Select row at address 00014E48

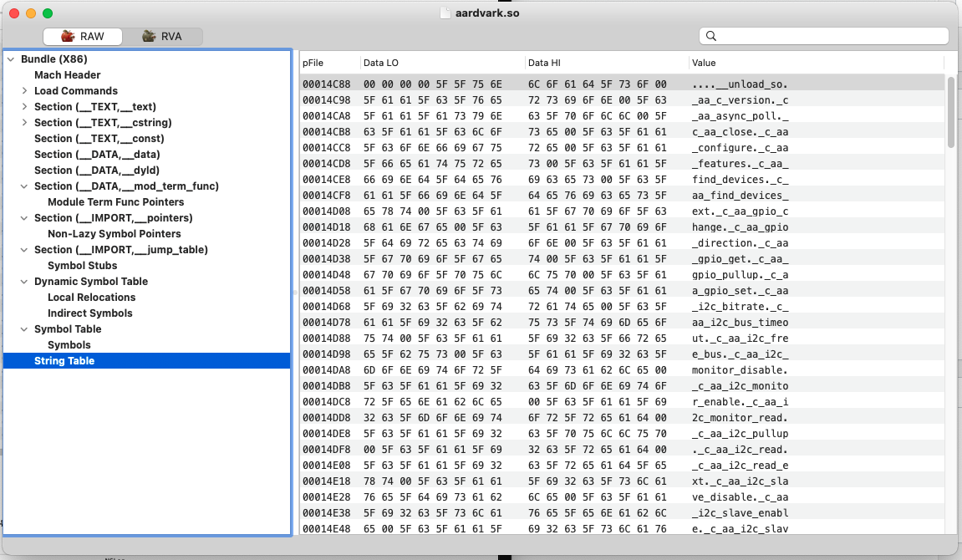coord(622,528)
